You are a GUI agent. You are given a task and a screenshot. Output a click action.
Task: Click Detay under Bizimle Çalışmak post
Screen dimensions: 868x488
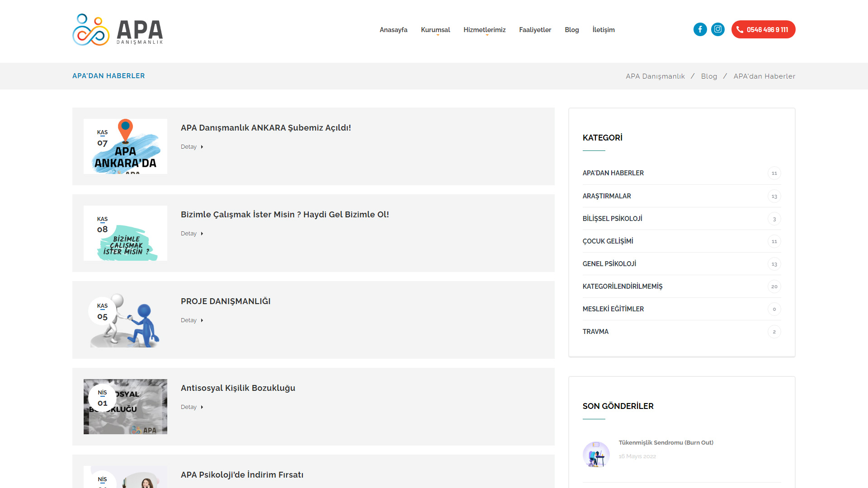coord(192,234)
